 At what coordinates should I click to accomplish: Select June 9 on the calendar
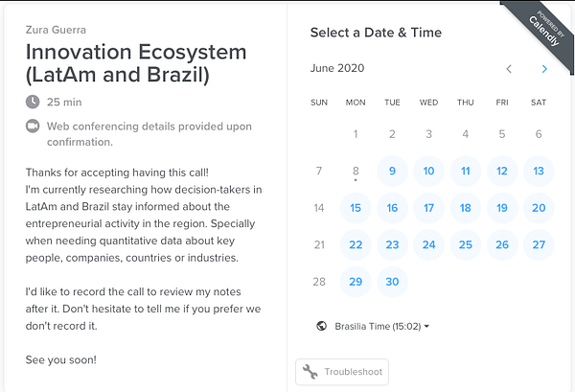(392, 172)
